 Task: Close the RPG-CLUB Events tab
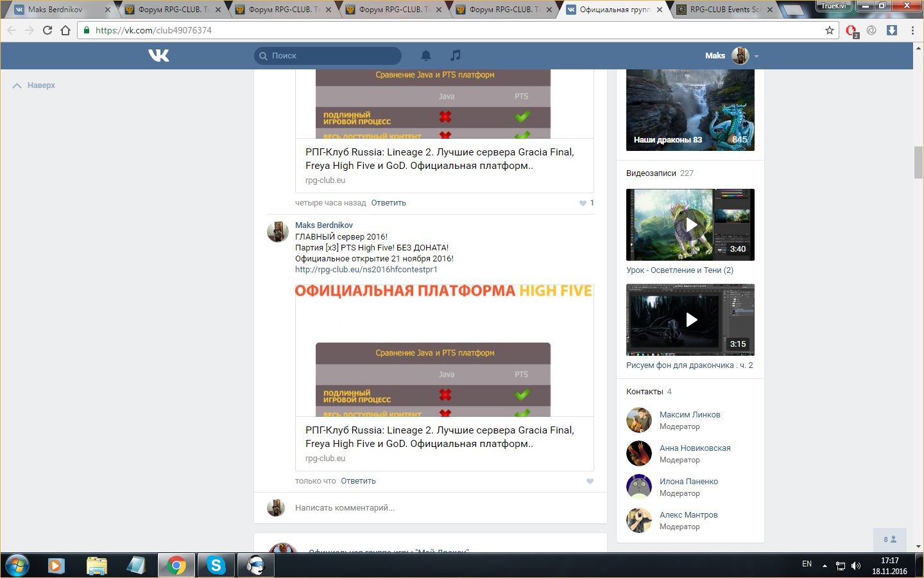pyautogui.click(x=770, y=10)
